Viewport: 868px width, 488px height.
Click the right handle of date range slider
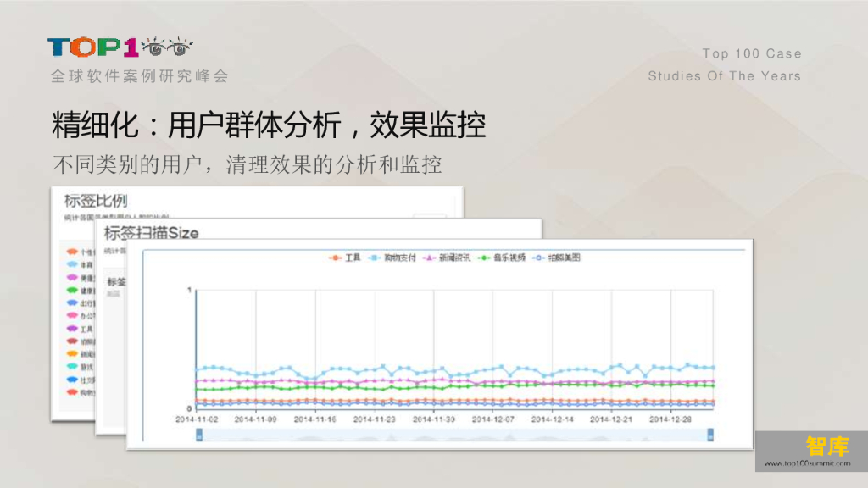coord(710,435)
